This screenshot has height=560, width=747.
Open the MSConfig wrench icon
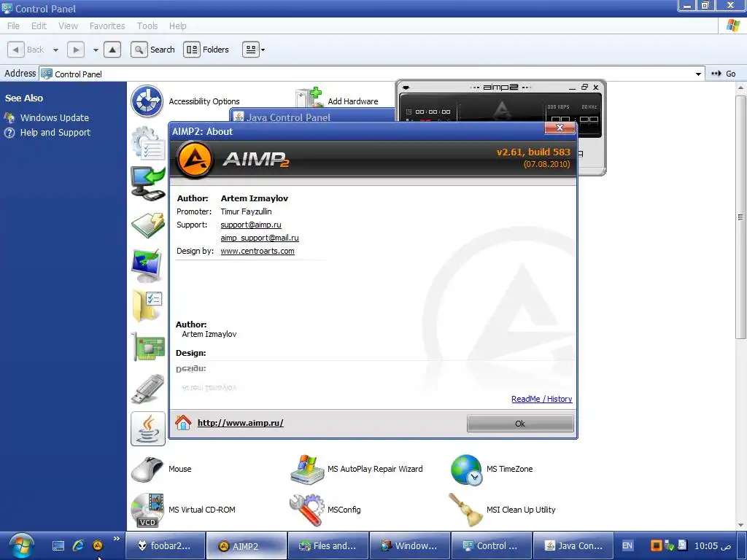click(x=307, y=510)
